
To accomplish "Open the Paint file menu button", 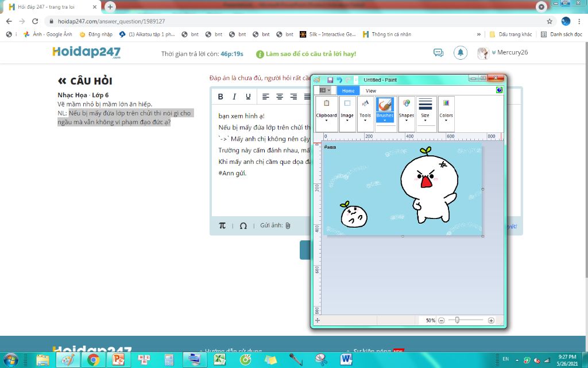I will coord(325,90).
